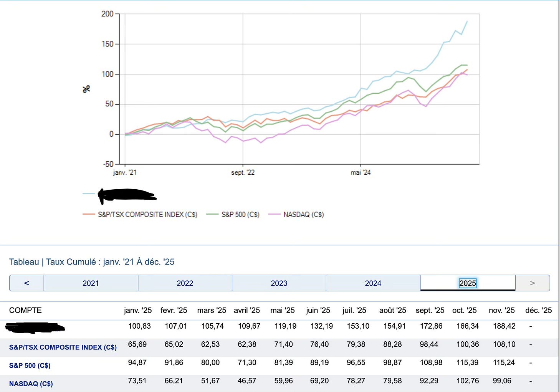Viewport: 559px width, 392px height.
Task: Open the 2021 year tab
Action: point(91,283)
